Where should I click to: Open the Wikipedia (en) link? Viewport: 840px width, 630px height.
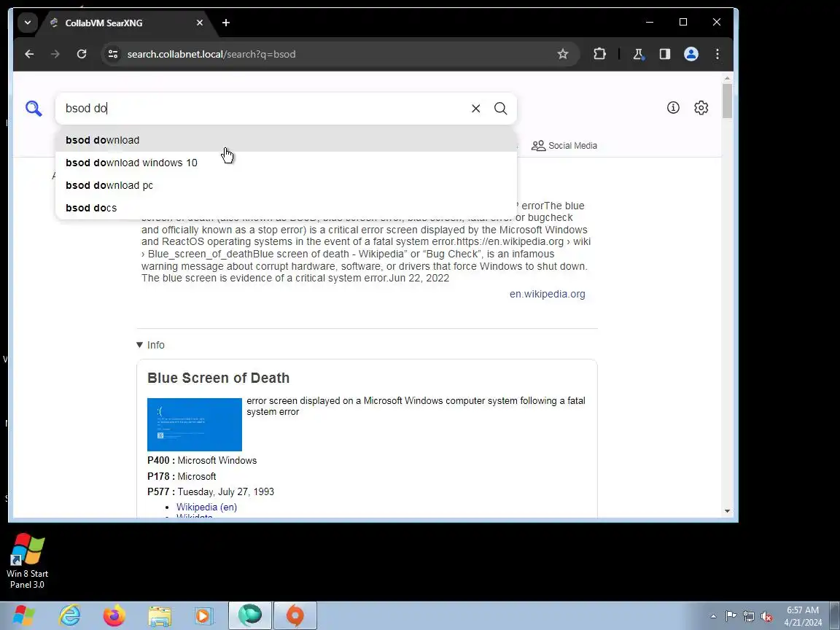(x=206, y=507)
